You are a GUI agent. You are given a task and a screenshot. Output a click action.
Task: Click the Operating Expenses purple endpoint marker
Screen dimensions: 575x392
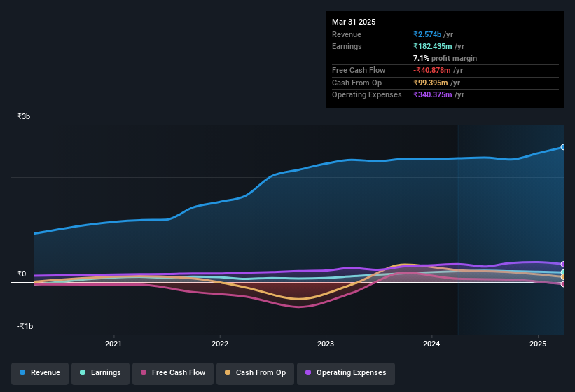(563, 264)
